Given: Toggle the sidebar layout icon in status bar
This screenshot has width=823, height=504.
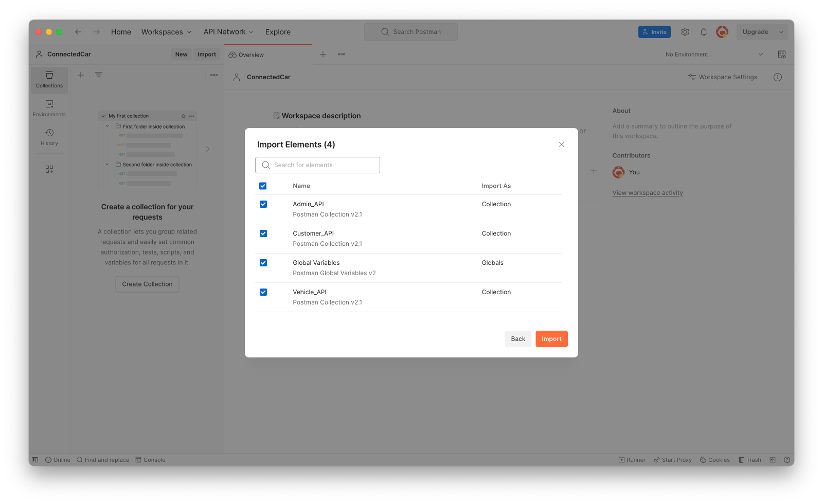Looking at the screenshot, I should coord(35,460).
